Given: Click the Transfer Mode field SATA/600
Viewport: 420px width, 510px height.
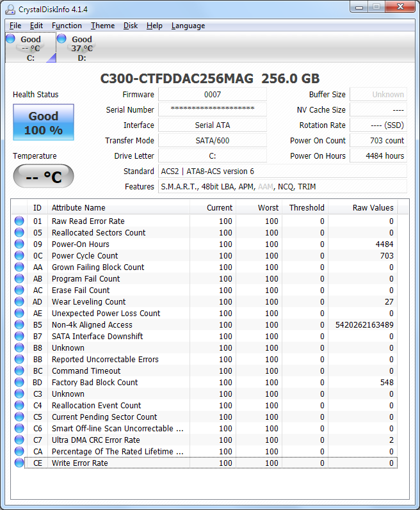Looking at the screenshot, I should pyautogui.click(x=213, y=141).
